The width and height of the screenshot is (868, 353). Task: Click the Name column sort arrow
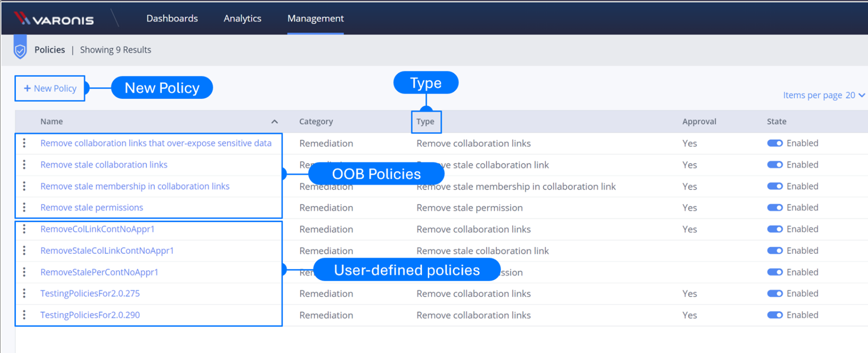pos(274,122)
